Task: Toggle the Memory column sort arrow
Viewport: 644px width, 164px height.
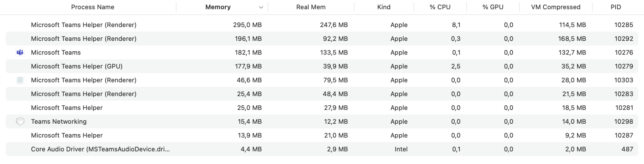Action: 261,7
